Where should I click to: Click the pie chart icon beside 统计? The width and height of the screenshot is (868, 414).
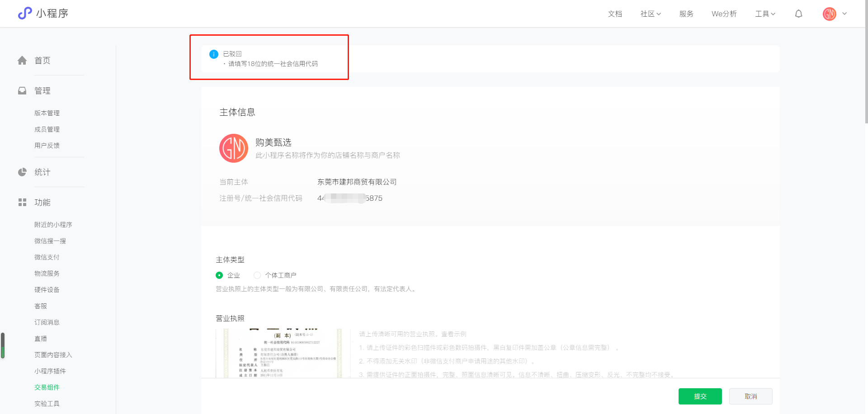pos(22,172)
